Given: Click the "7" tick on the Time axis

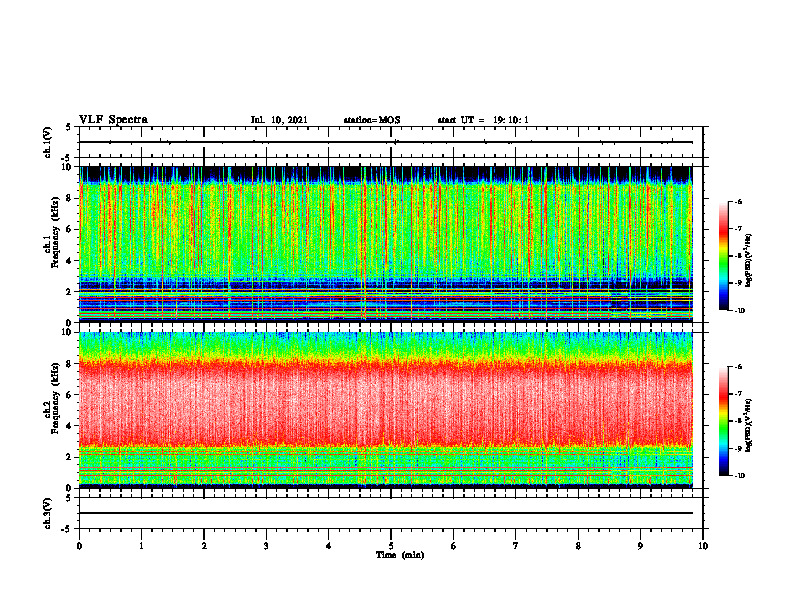Looking at the screenshot, I should (516, 546).
